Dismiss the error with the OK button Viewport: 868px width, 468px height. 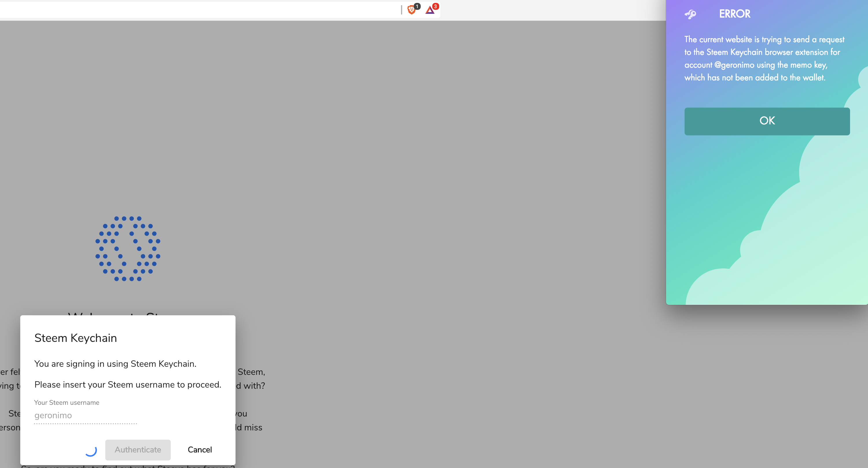pos(767,121)
